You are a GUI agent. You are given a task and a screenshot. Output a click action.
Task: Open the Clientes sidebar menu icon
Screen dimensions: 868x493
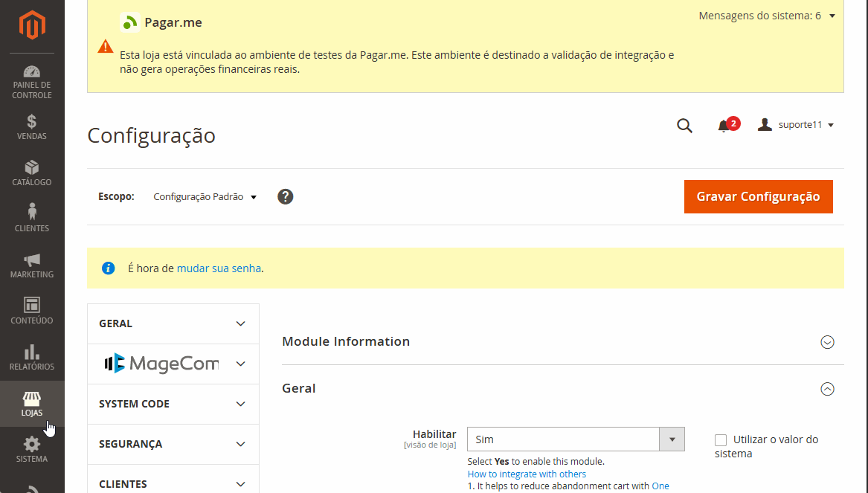pos(32,218)
